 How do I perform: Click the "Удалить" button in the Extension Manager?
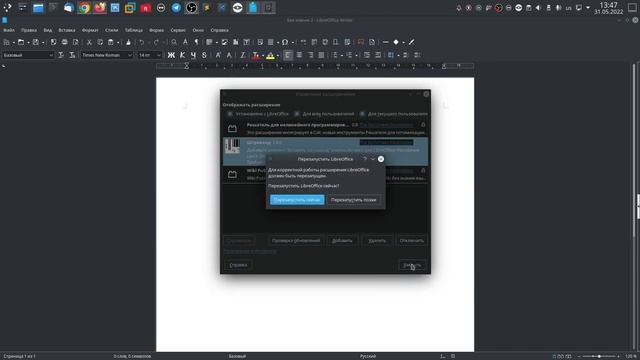pos(377,240)
